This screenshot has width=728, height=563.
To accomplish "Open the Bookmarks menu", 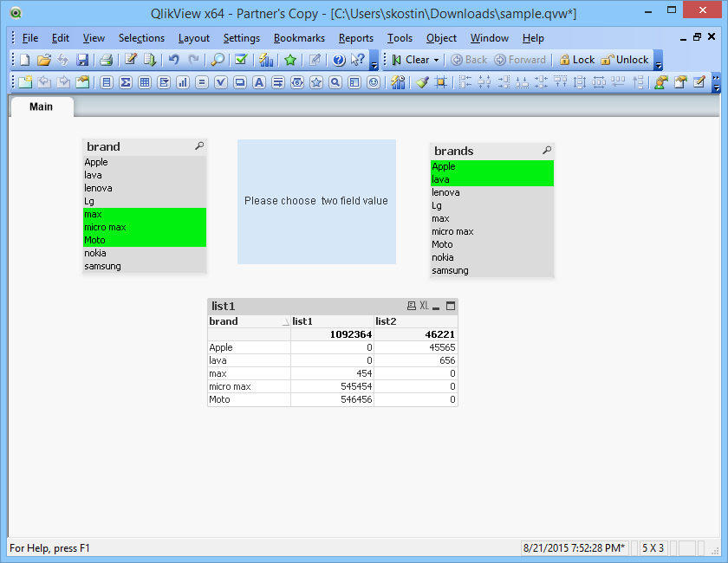I will 299,38.
